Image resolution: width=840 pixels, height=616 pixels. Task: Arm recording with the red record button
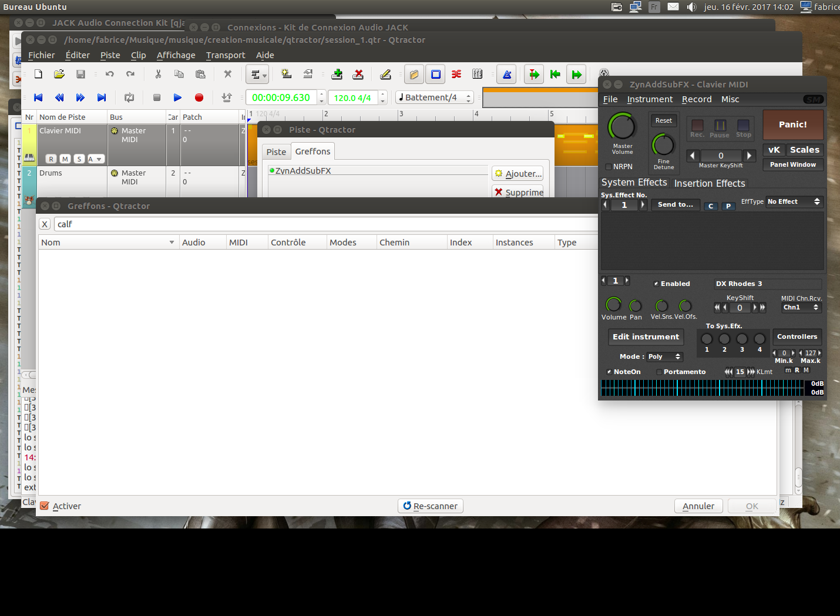pos(199,97)
